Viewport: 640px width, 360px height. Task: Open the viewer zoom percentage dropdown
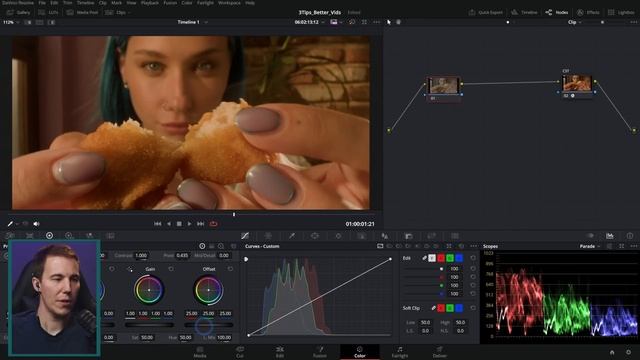11,22
